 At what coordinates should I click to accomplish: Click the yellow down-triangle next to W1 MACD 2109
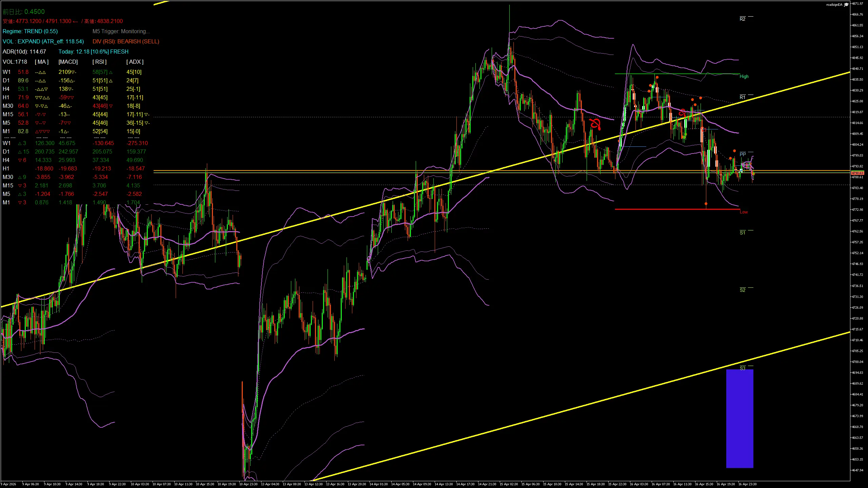73,72
